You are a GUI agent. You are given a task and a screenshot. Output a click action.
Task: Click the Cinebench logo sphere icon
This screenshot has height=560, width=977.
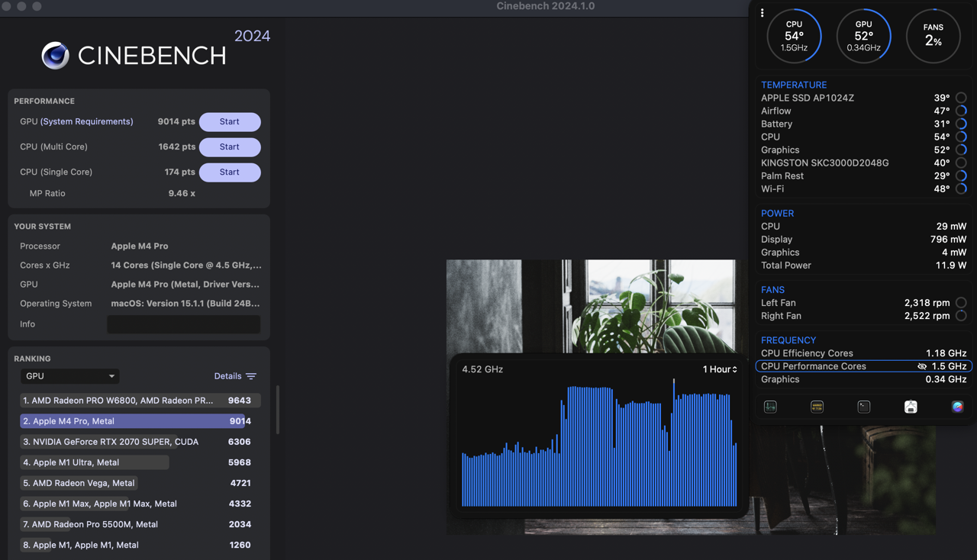point(55,56)
